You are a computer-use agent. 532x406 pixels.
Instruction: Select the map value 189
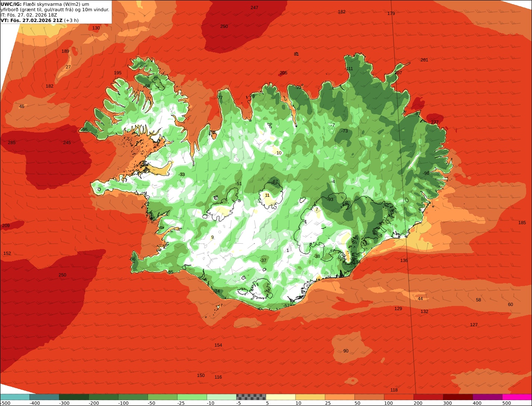[65, 51]
